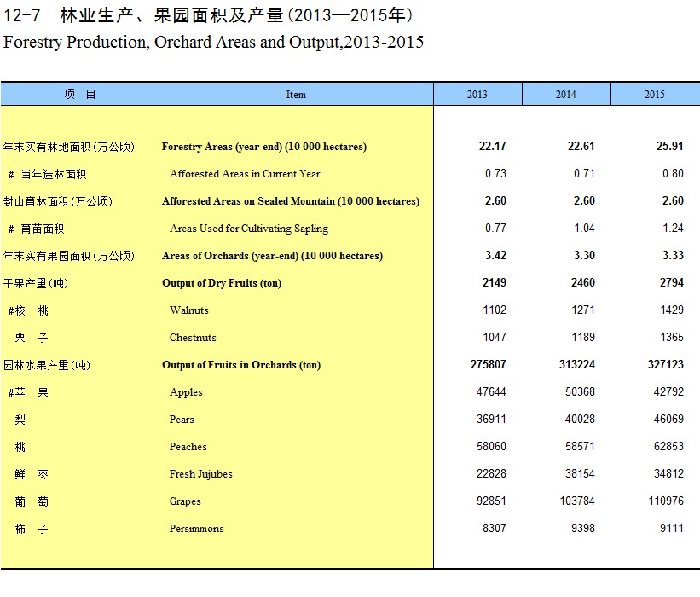Select the 'Grapes' row label
Viewport: 700px width, 597px height.
click(x=185, y=501)
